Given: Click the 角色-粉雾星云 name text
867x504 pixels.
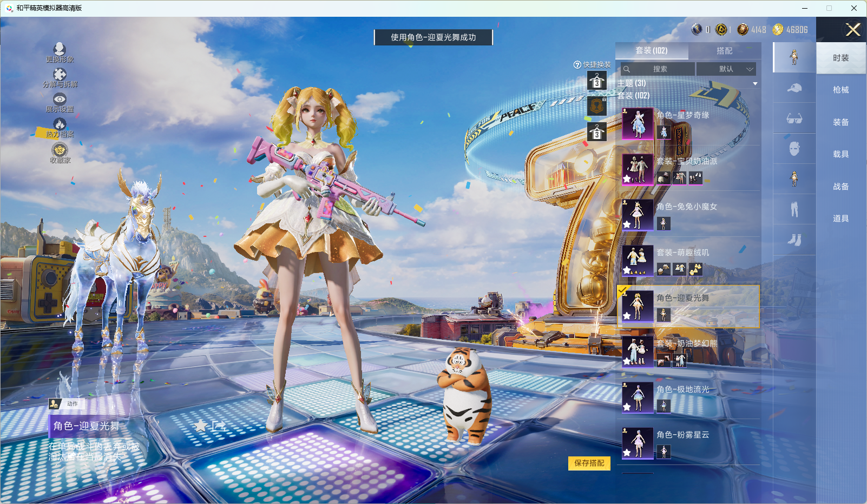Looking at the screenshot, I should [x=683, y=435].
